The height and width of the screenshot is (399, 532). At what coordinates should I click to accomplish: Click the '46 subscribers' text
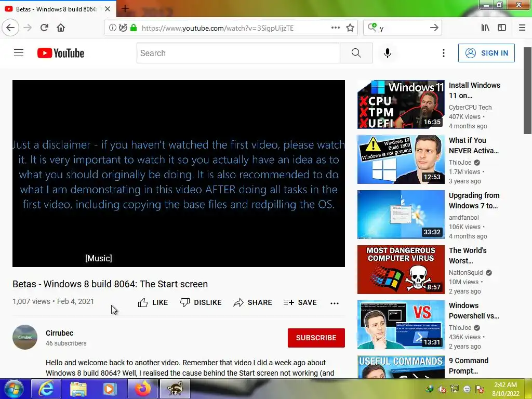click(x=66, y=343)
